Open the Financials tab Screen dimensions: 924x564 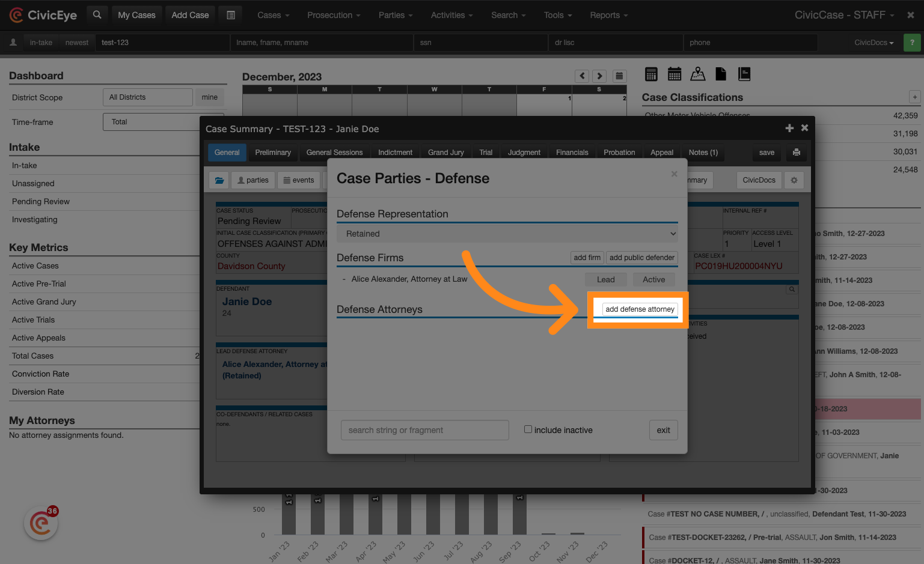pos(572,153)
